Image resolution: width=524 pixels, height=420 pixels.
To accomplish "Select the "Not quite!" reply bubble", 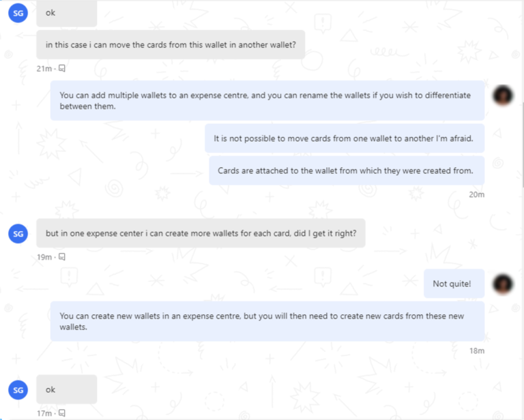I will coord(454,284).
